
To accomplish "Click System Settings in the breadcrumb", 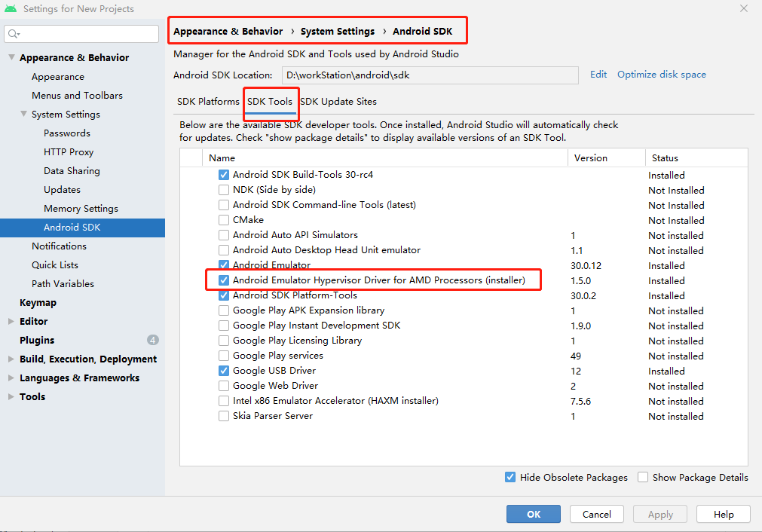I will click(x=337, y=31).
